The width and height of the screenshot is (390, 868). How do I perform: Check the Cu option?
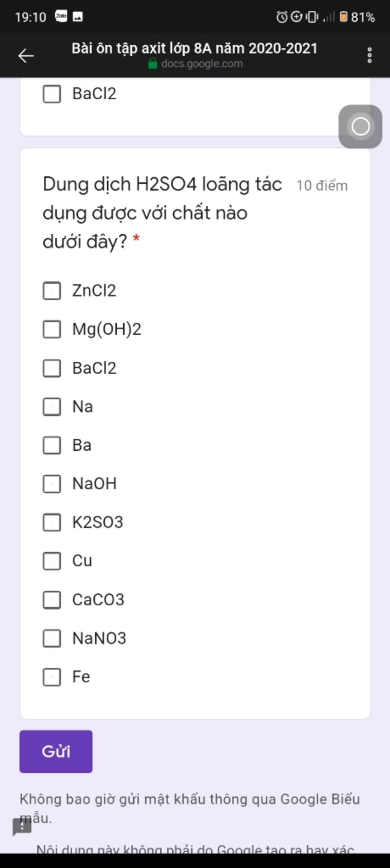[x=52, y=561]
